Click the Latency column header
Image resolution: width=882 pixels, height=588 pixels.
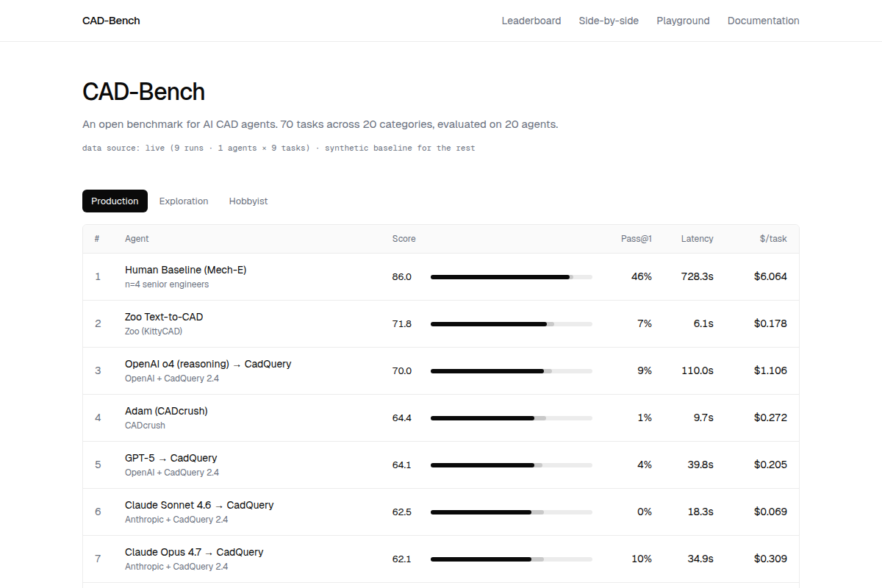tap(698, 239)
